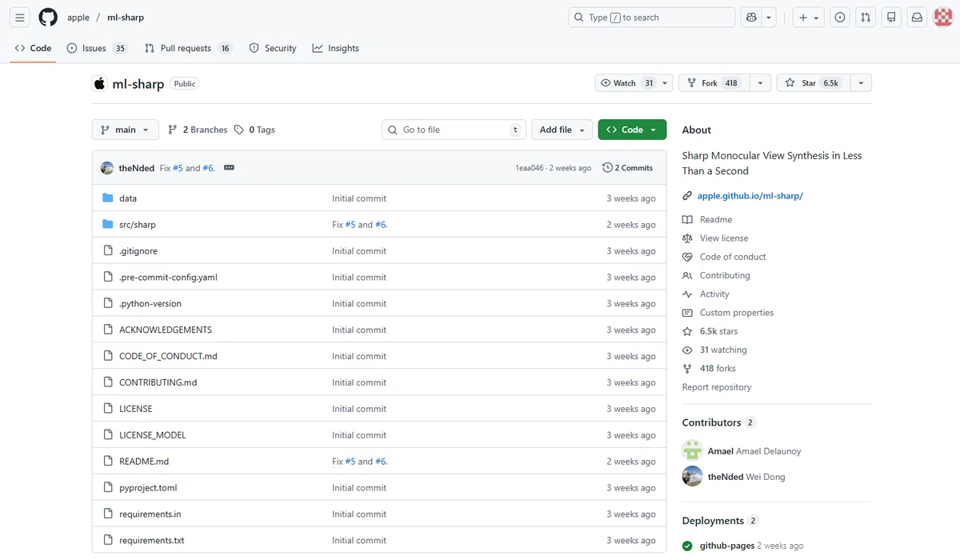960x560 pixels.
Task: Click the file icon next to .gitignore
Action: click(x=108, y=250)
